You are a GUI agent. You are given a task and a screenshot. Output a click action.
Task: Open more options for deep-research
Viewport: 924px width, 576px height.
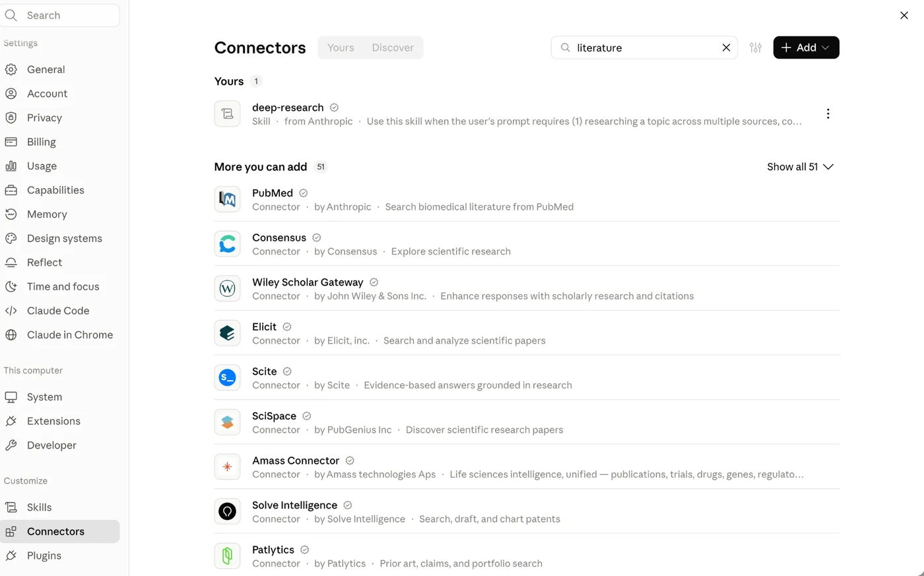[x=828, y=113]
